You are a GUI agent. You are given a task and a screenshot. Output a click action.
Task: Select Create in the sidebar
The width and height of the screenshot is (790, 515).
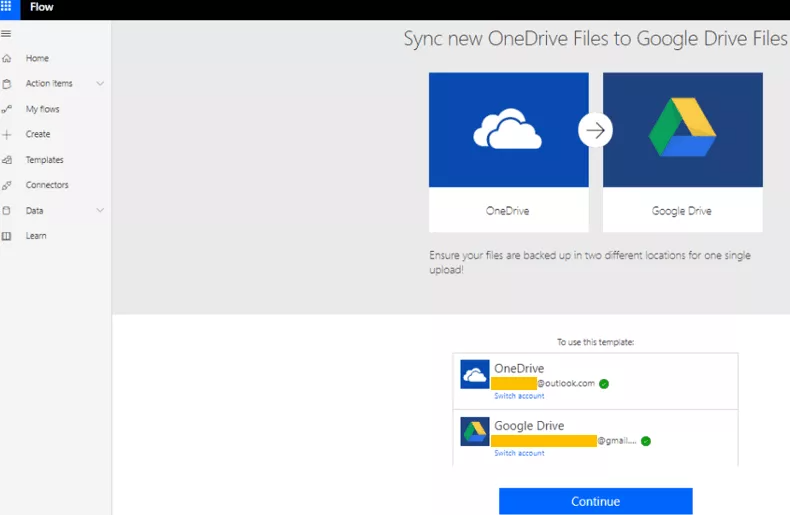38,134
